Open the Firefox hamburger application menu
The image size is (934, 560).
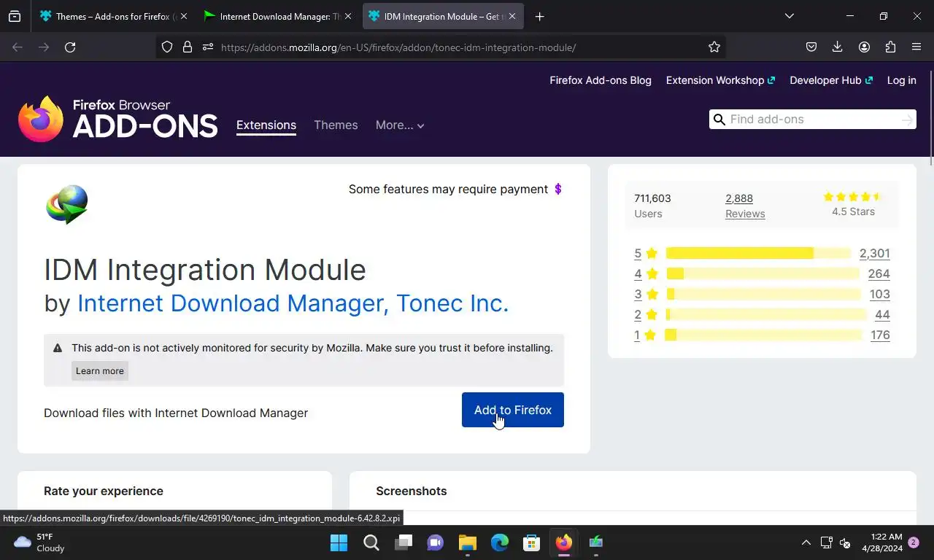[x=916, y=47]
